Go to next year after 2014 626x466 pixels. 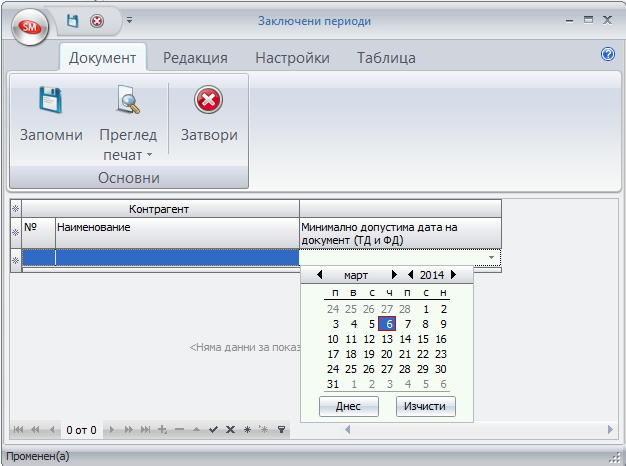pyautogui.click(x=454, y=275)
